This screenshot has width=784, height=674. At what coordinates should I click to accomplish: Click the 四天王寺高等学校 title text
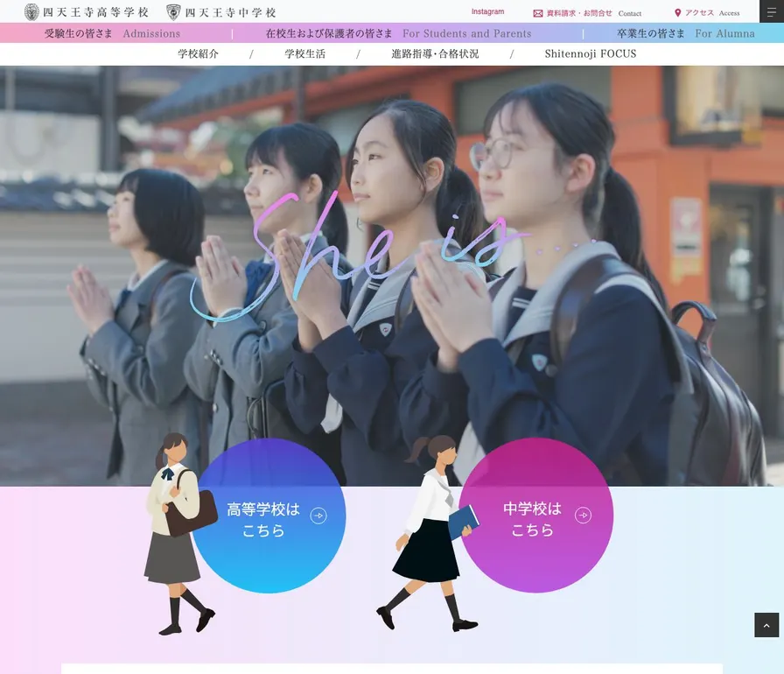[96, 12]
